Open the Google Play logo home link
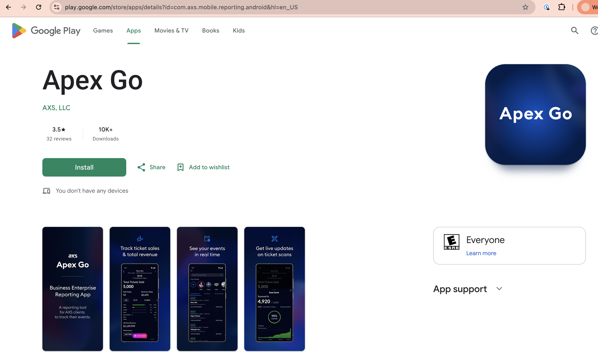 (46, 31)
